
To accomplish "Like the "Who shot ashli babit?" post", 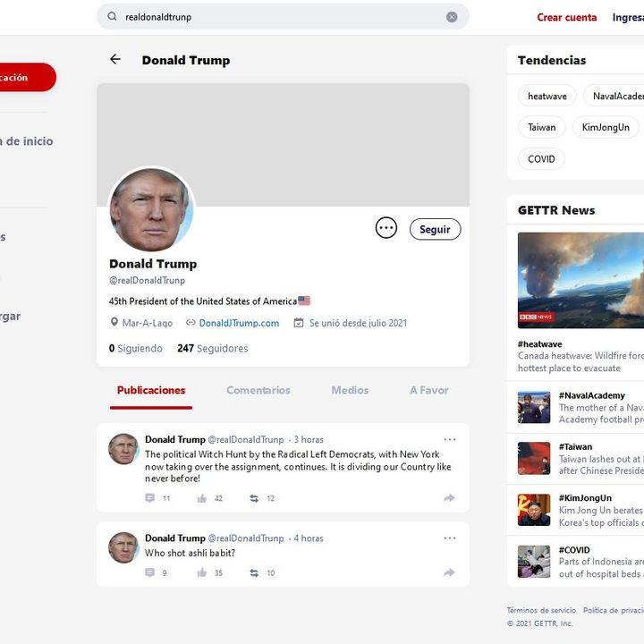I will [202, 572].
